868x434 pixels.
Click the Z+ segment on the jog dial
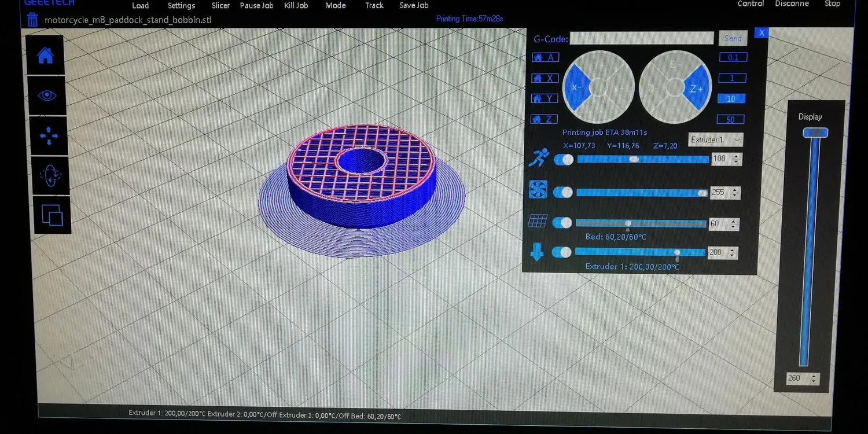tap(697, 89)
